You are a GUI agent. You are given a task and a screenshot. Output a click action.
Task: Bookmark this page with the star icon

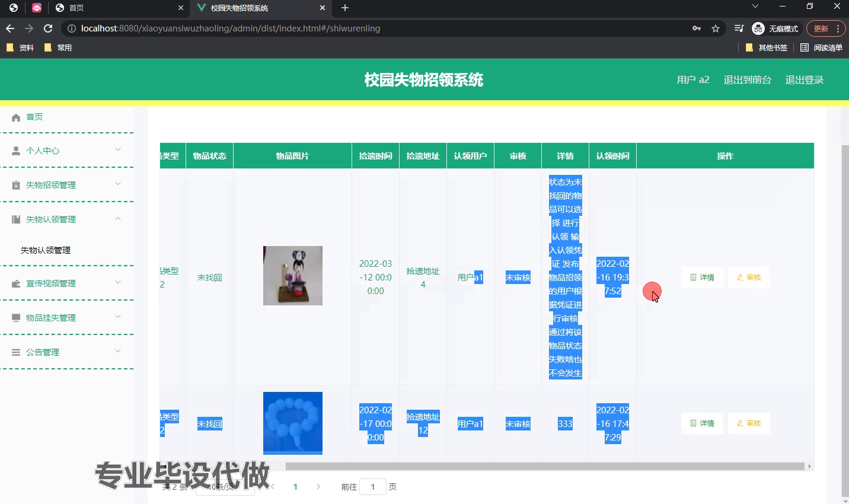(716, 28)
